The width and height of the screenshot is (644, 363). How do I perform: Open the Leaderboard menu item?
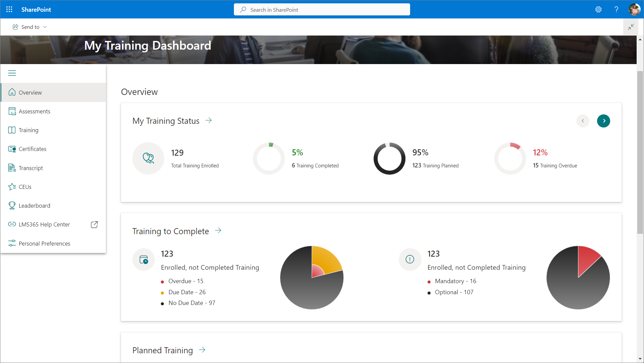[x=34, y=206]
